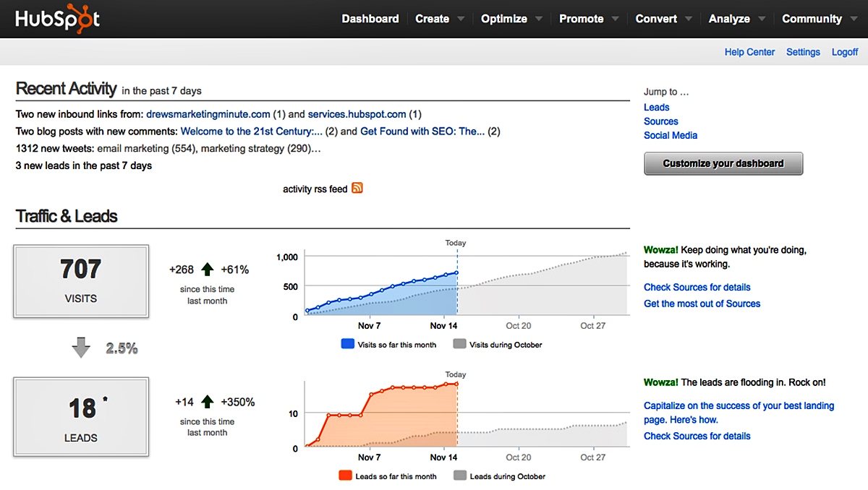The height and width of the screenshot is (490, 868).
Task: Click the Today marker on leads chart
Action: pyautogui.click(x=456, y=374)
